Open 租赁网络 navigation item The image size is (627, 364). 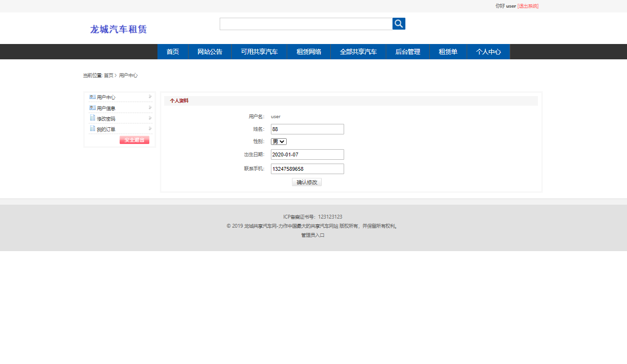pos(309,52)
